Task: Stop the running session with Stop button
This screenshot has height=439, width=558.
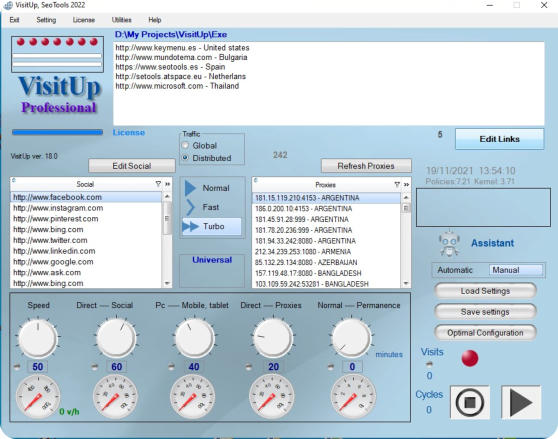Action: (x=470, y=402)
